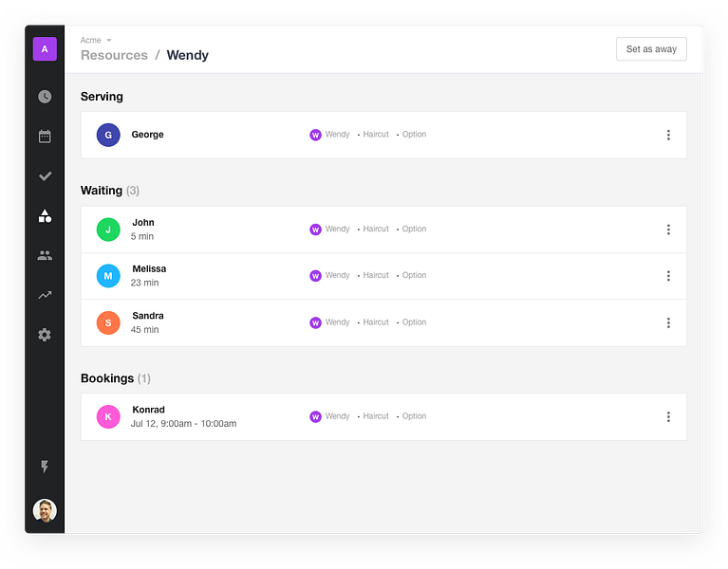Select Konrad's booking row
The image size is (728, 569).
(x=383, y=417)
